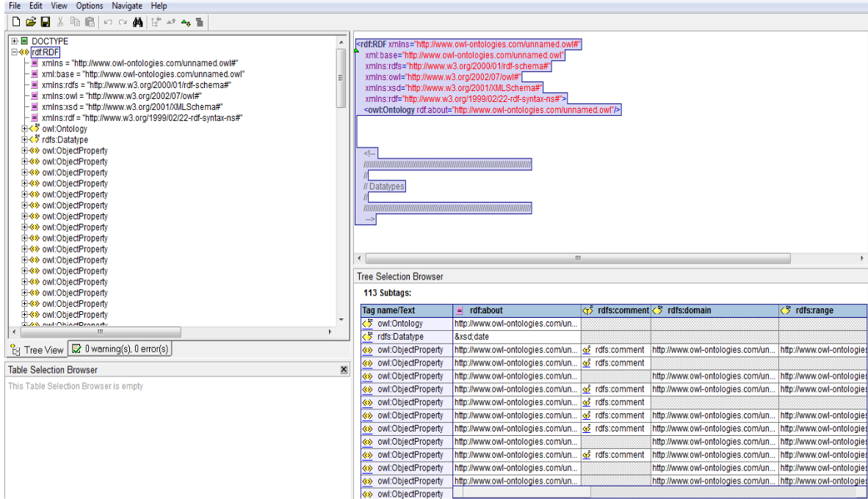The width and height of the screenshot is (868, 499).
Task: Click the owl:Ontology row icon in subtags table
Action: coord(368,324)
